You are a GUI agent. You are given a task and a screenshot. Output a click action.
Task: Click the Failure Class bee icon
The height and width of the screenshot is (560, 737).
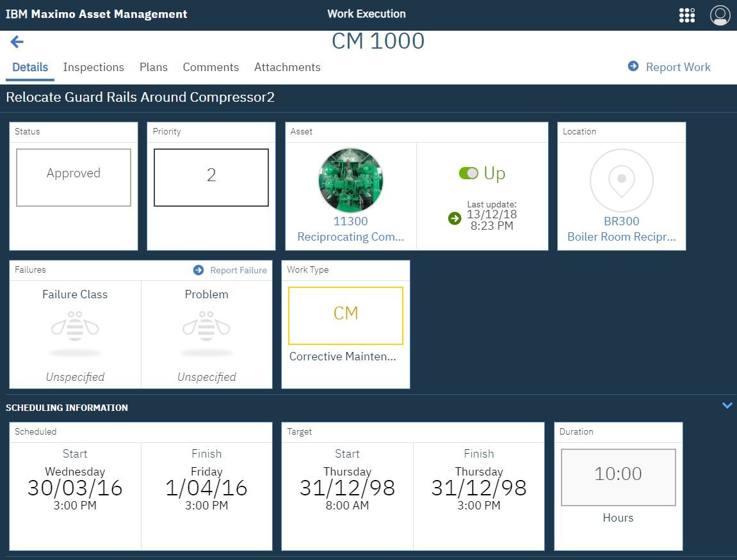pyautogui.click(x=75, y=327)
